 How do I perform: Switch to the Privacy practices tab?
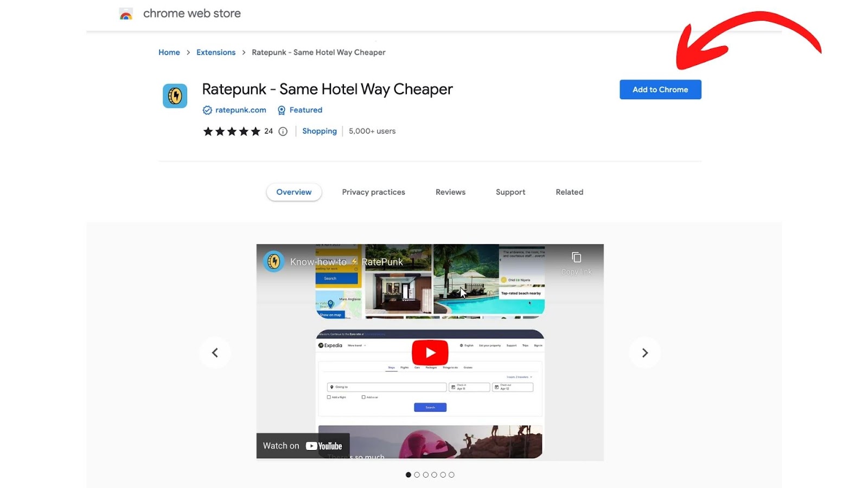point(374,192)
